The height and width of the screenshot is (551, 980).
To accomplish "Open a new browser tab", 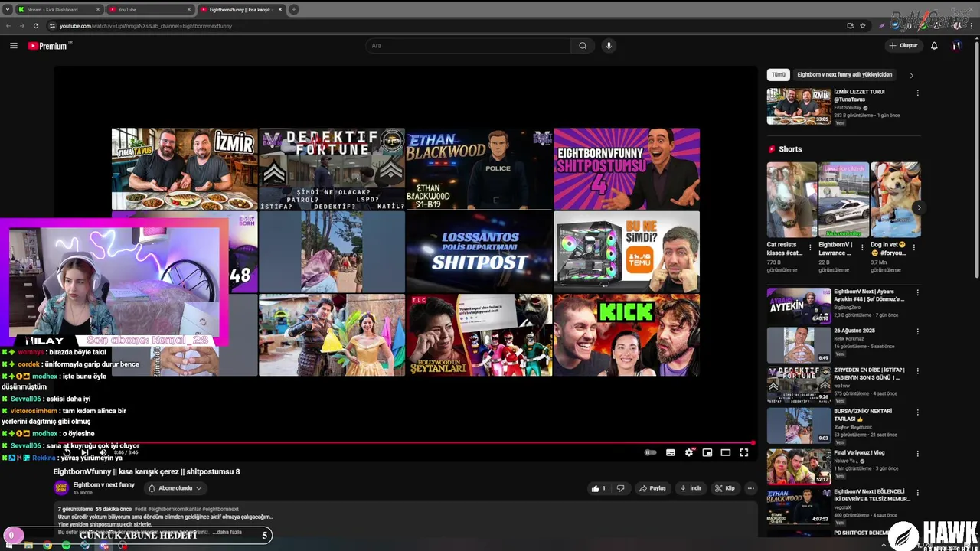I will (294, 9).
